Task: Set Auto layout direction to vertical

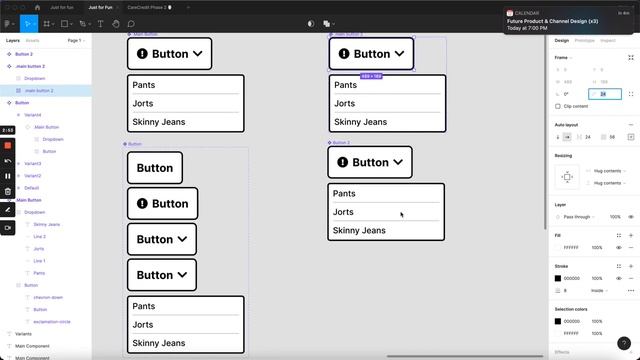Action: point(558,137)
